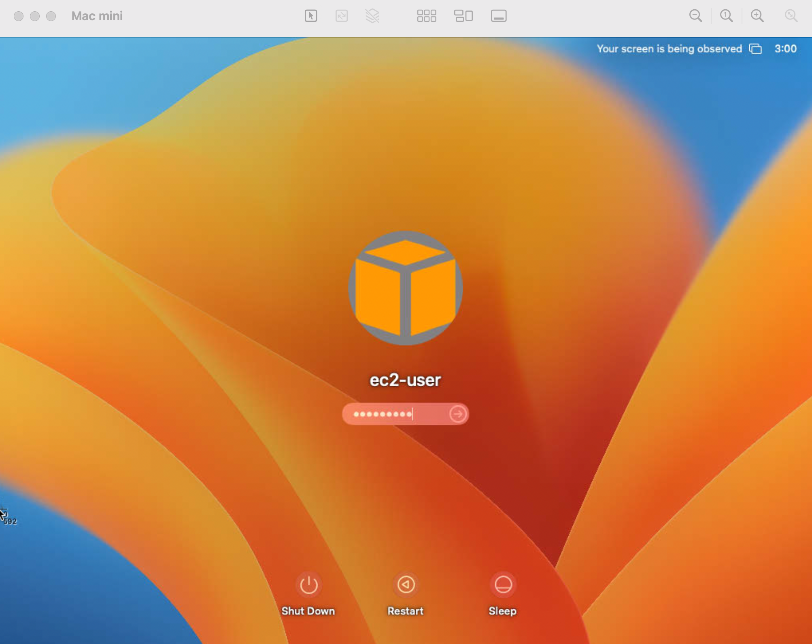
Task: Switch to the multi-screen layout icon
Action: (463, 16)
